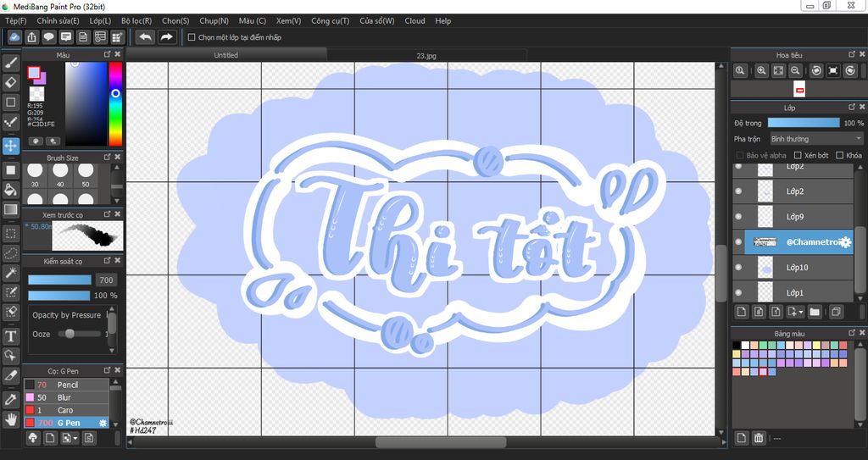Viewport: 868px width, 460px height.
Task: Select the Lasso selection tool
Action: point(10,253)
